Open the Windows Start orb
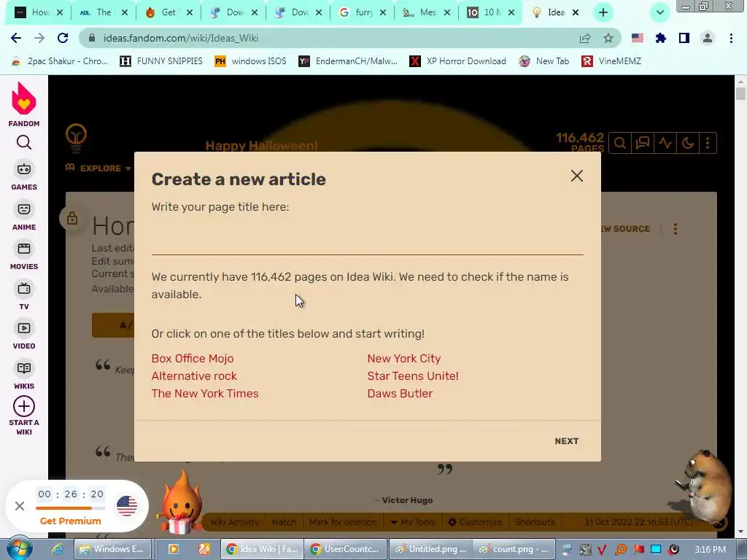 (19, 548)
